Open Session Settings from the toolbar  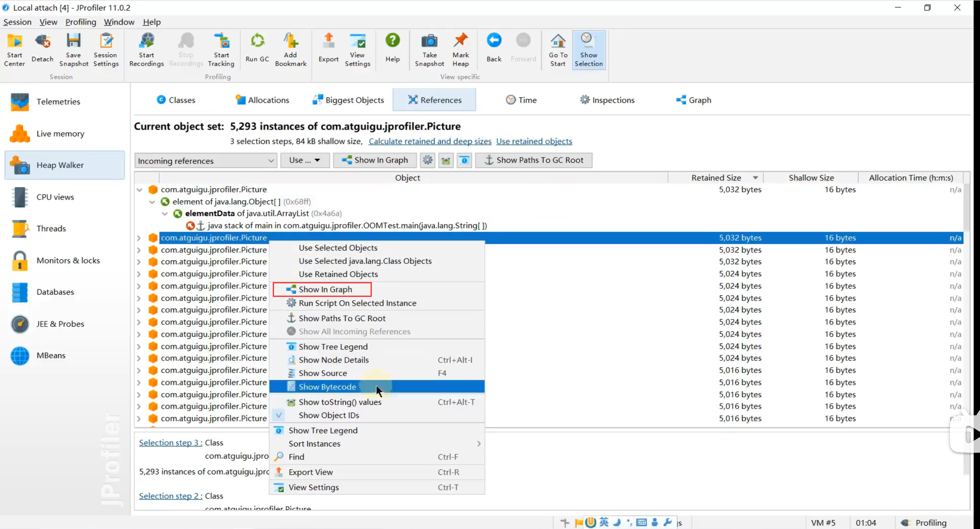[106, 50]
